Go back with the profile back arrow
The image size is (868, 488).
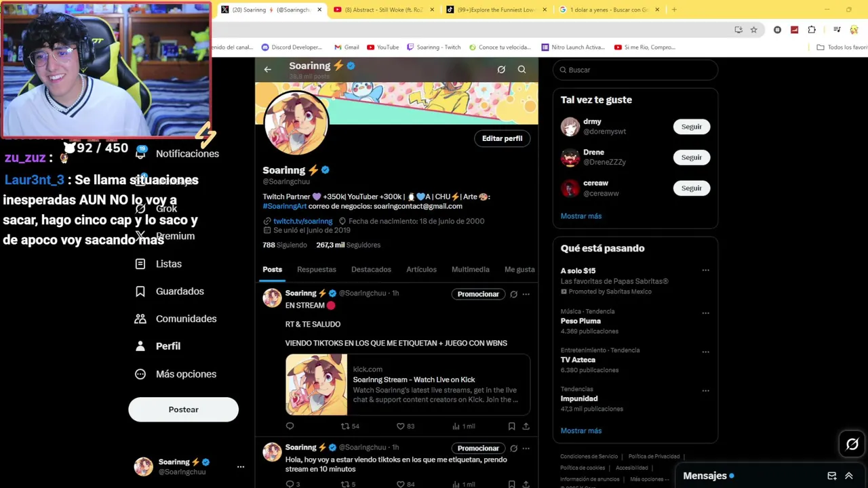tap(267, 69)
